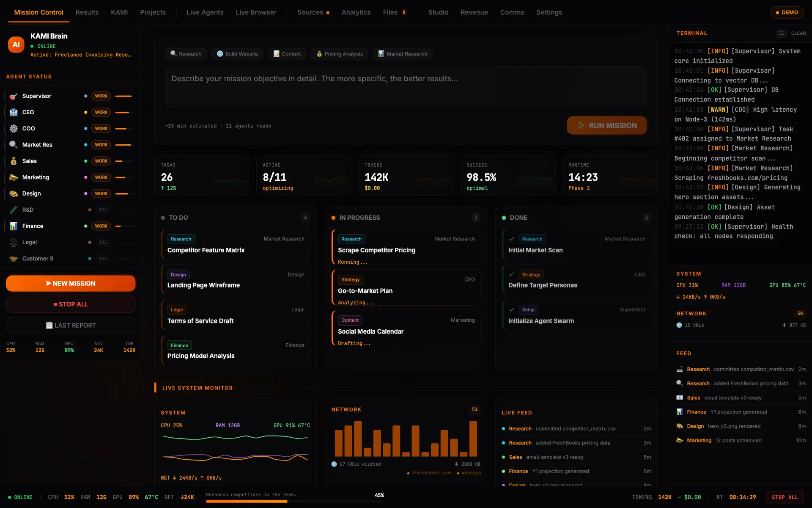Click the sidebar STOP ALL button
Viewport: 812px width, 508px height.
coord(71,304)
